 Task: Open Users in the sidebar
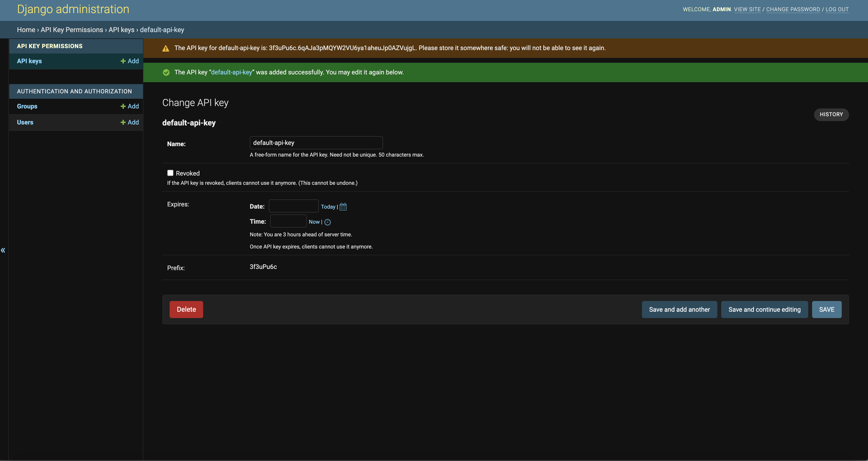[25, 122]
